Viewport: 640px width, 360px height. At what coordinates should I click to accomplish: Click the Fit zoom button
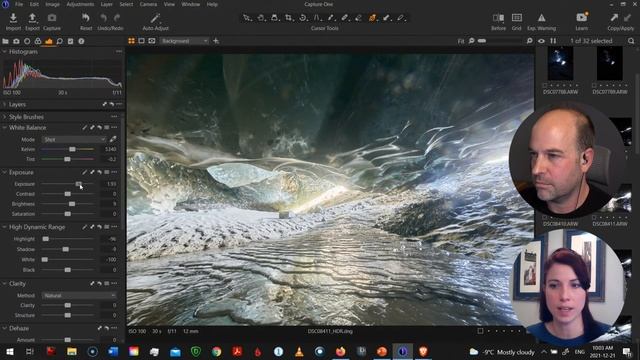point(461,41)
